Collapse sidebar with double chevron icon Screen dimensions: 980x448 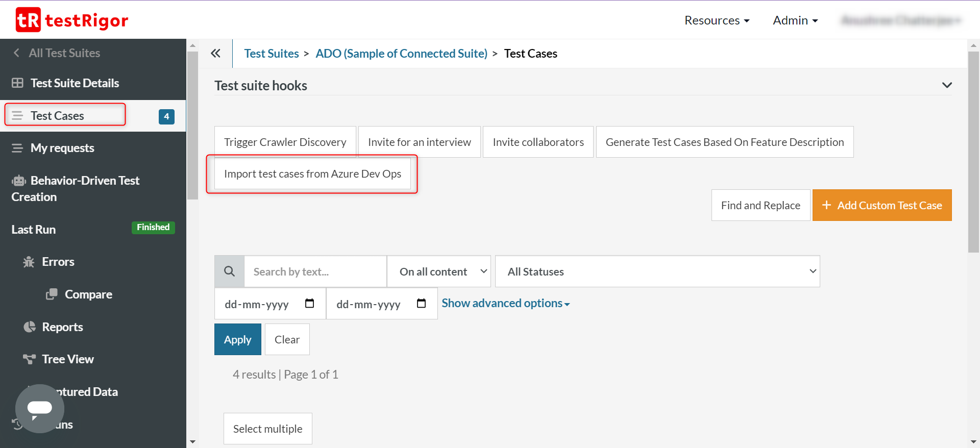(215, 54)
